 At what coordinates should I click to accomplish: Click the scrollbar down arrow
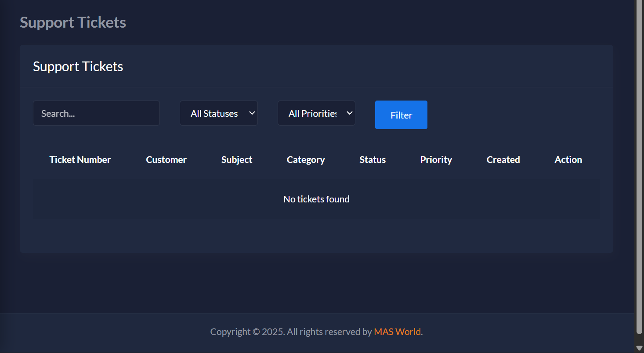pyautogui.click(x=640, y=348)
